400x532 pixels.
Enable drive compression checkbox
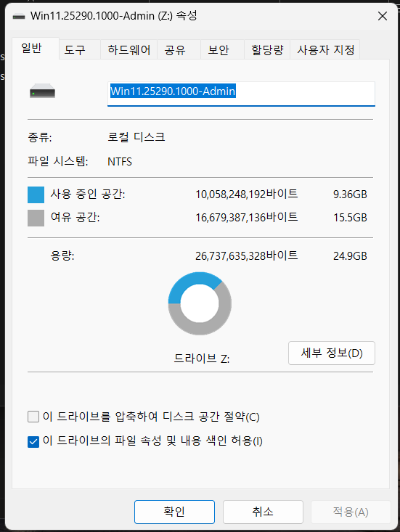pyautogui.click(x=33, y=417)
